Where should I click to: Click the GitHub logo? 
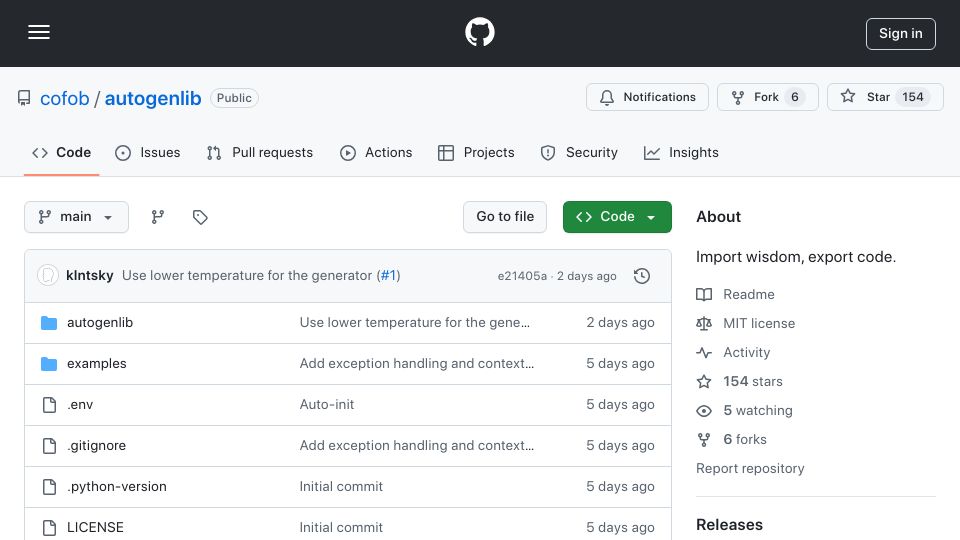[x=479, y=32]
